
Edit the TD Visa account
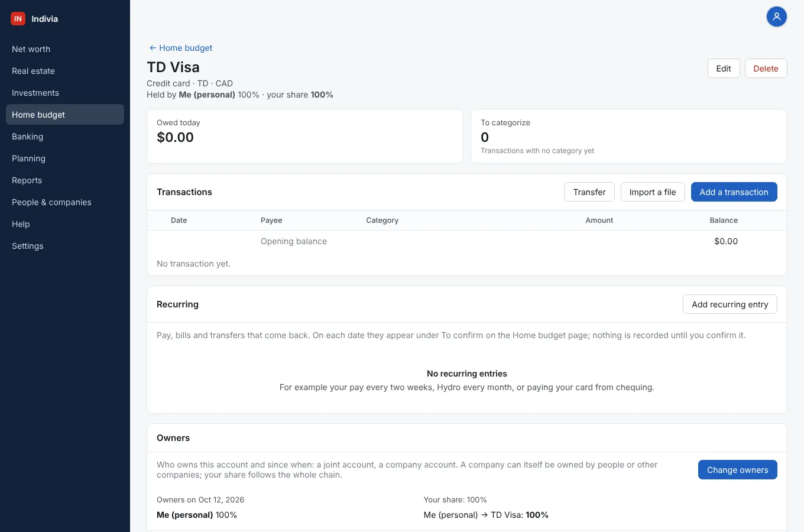[x=724, y=69]
